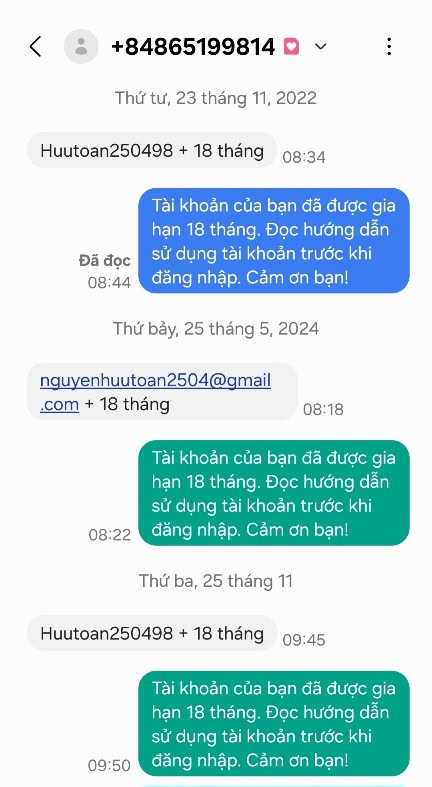Image resolution: width=432 pixels, height=787 pixels.
Task: Tap the gray bubble containing the gmail address
Action: coord(163,392)
